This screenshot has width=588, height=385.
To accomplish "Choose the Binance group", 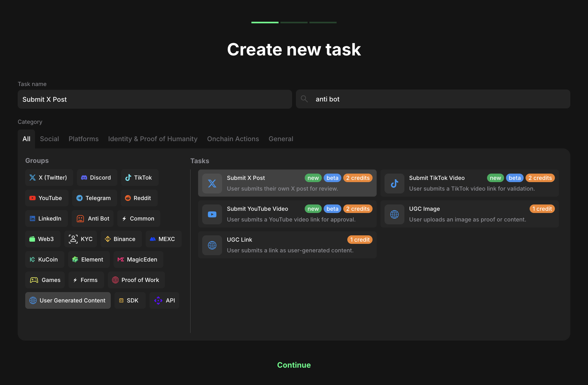I will coord(121,239).
